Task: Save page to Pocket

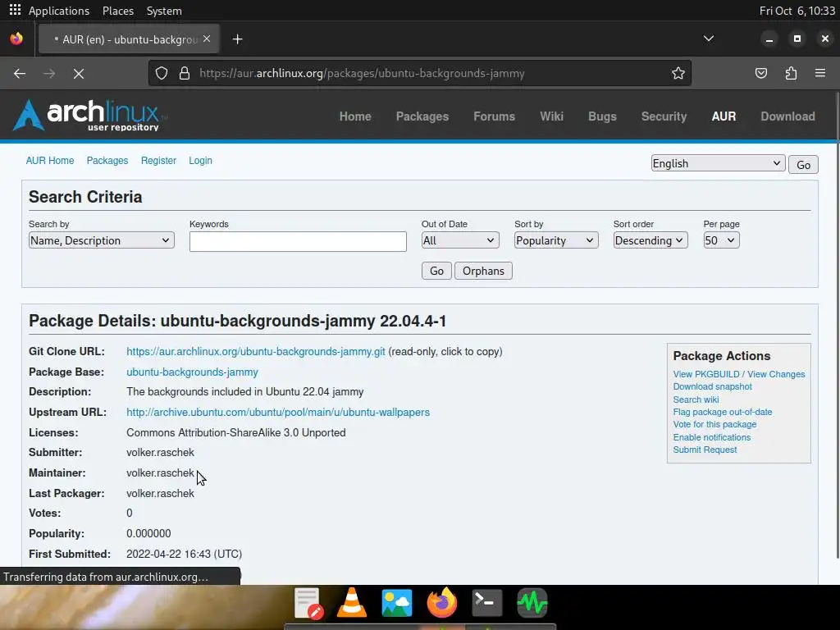Action: [760, 73]
